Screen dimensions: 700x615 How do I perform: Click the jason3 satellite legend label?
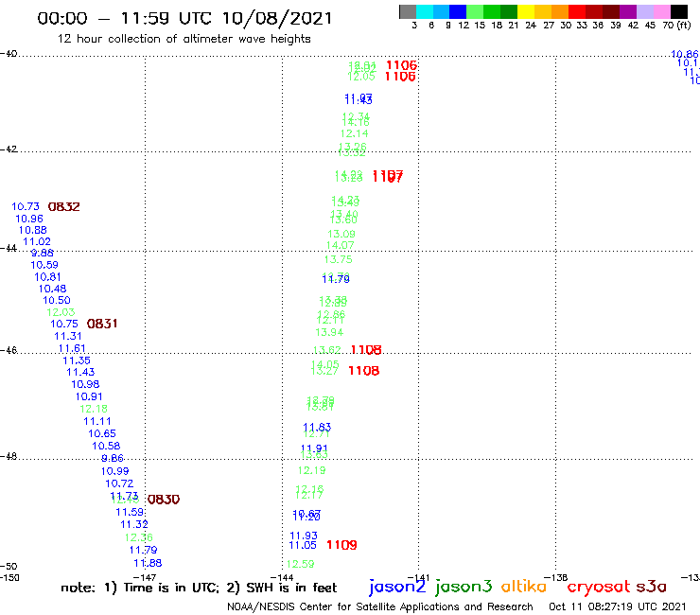(x=464, y=587)
